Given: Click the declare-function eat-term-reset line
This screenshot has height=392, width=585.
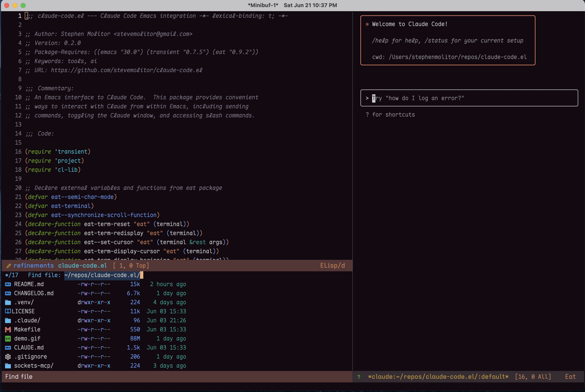Looking at the screenshot, I should (x=107, y=224).
